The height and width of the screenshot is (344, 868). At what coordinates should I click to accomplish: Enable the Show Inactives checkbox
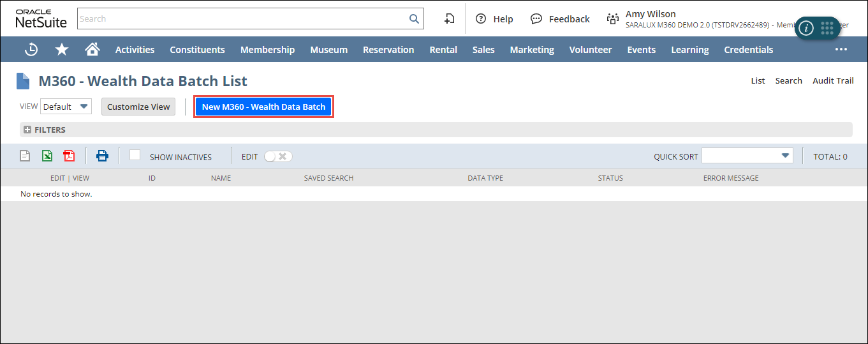pyautogui.click(x=135, y=155)
